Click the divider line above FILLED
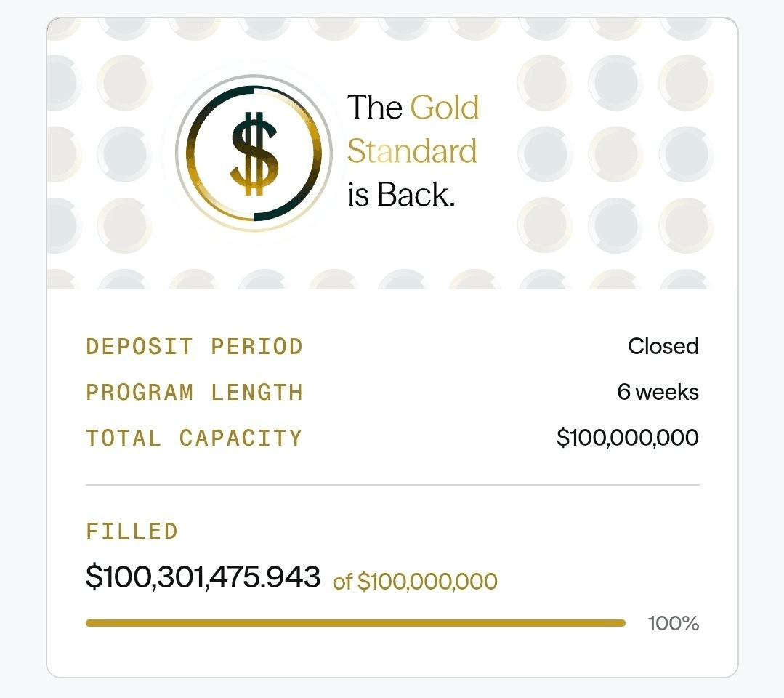This screenshot has width=784, height=698. pos(392,484)
